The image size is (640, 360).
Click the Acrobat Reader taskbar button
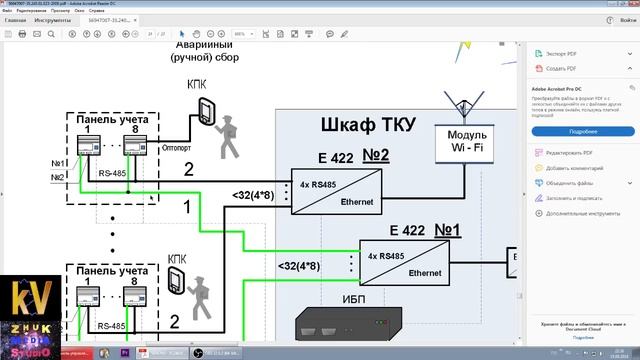tap(162, 353)
